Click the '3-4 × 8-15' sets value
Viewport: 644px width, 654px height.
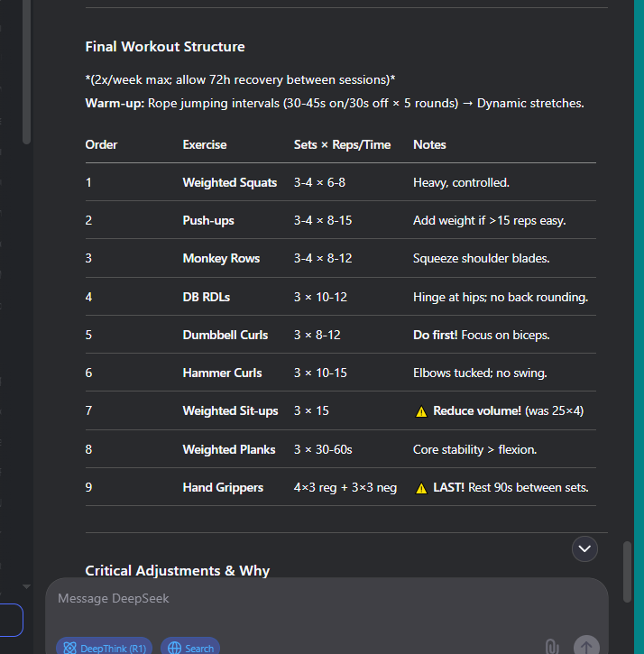click(x=323, y=220)
